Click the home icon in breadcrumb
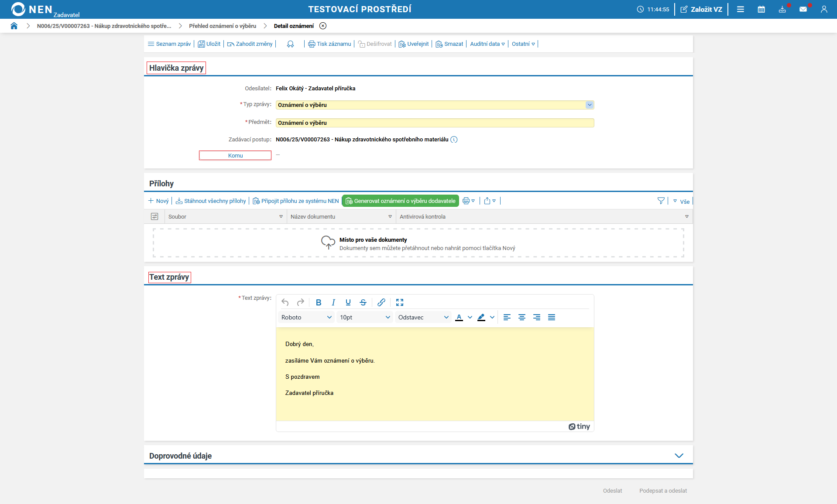 click(x=14, y=26)
